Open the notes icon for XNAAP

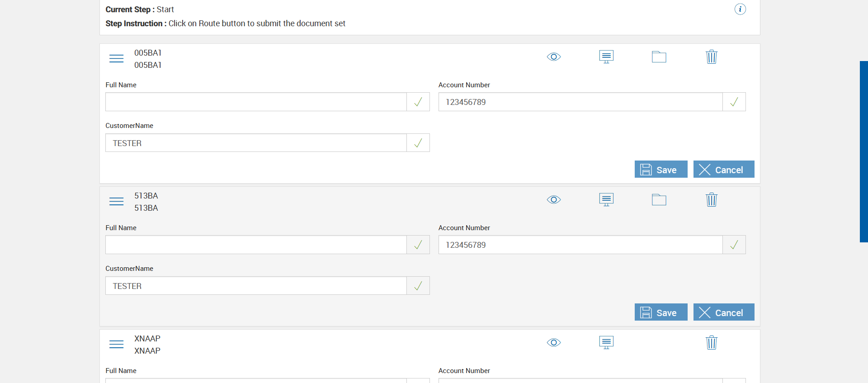click(x=606, y=343)
